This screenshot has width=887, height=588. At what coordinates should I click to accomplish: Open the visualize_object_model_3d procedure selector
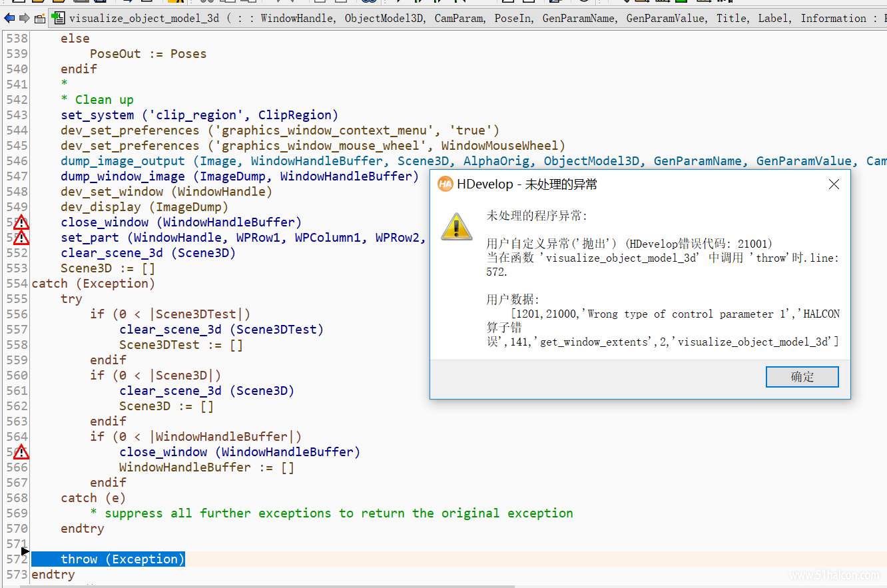point(144,18)
